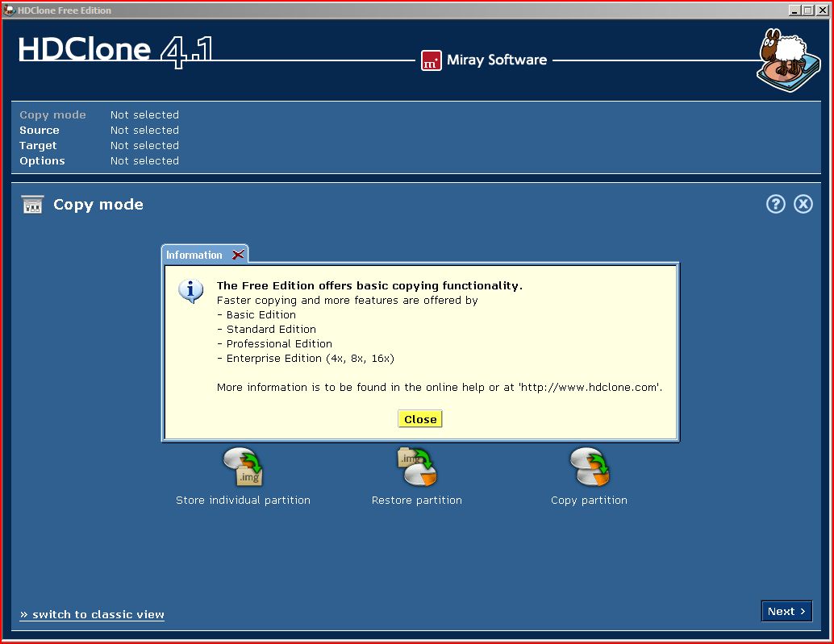This screenshot has height=644, width=834.
Task: Click the sheep mascot image
Action: coord(788,60)
